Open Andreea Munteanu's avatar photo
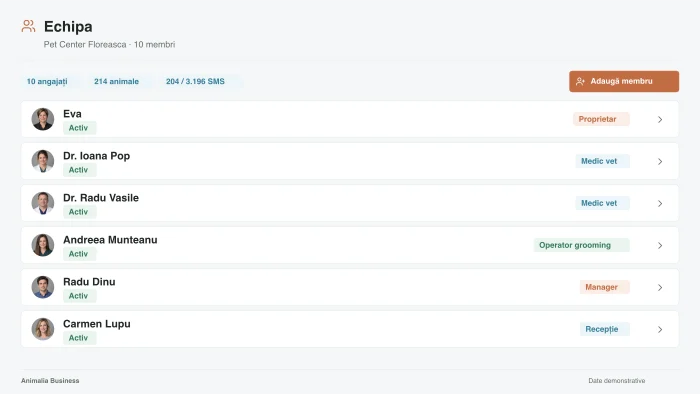Screen dimensions: 700x394 [x=43, y=245]
